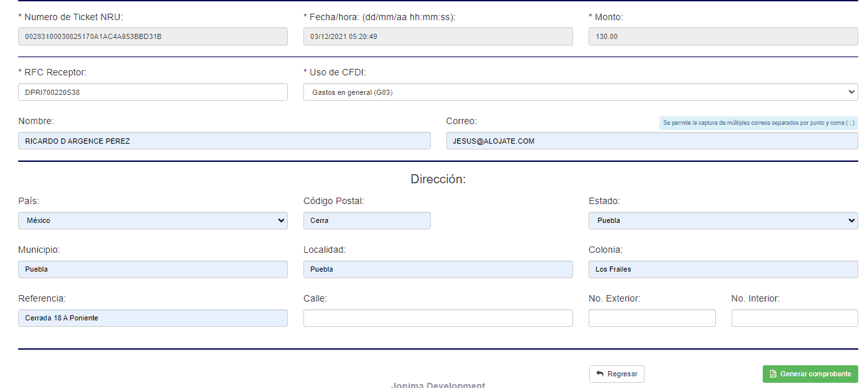The width and height of the screenshot is (868, 388).
Task: Click the Monto amount field
Action: pos(722,36)
